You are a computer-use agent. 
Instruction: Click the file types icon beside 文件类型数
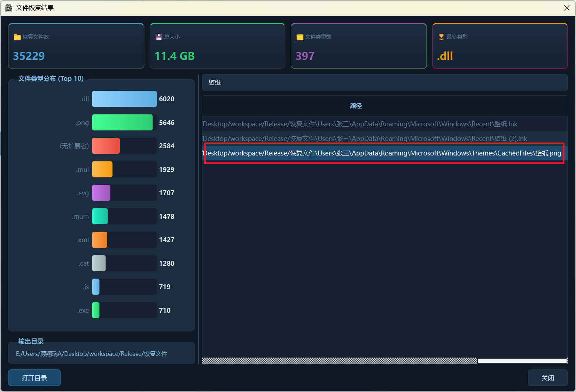(299, 37)
